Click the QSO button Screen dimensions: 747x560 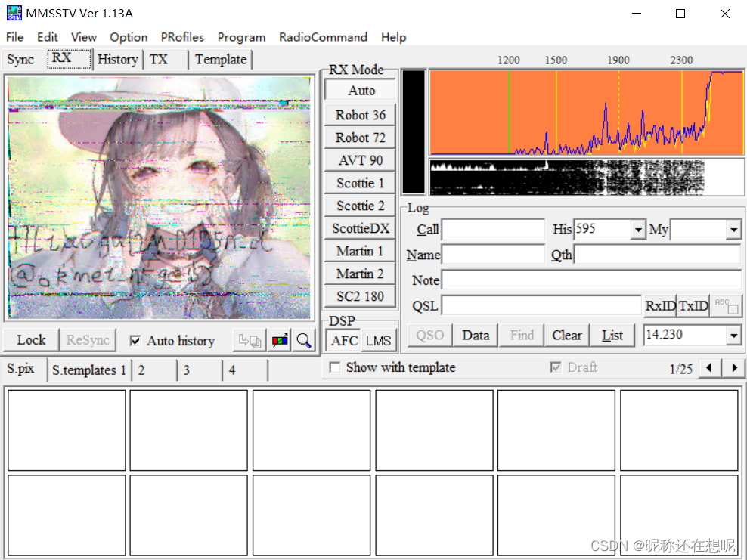click(x=429, y=336)
